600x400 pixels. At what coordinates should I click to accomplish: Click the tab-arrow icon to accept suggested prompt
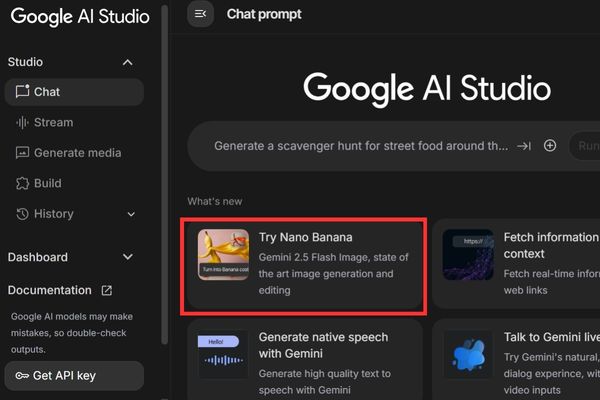pos(524,146)
